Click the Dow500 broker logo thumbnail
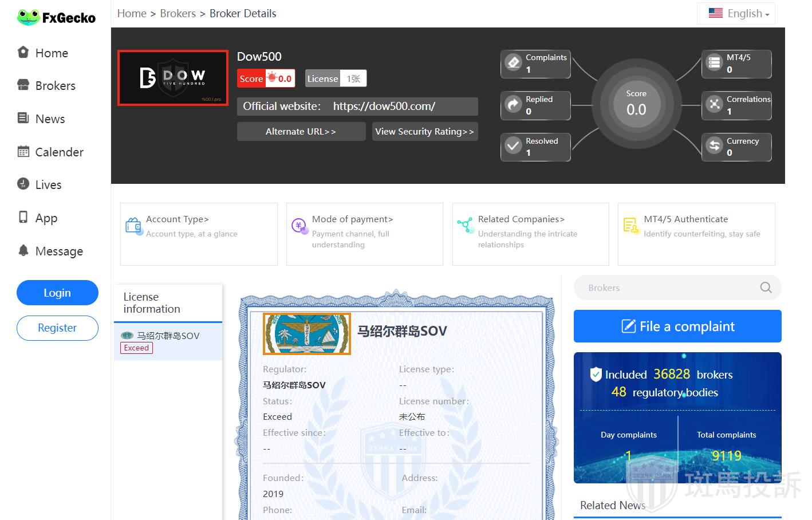The height and width of the screenshot is (520, 812). 173,78
